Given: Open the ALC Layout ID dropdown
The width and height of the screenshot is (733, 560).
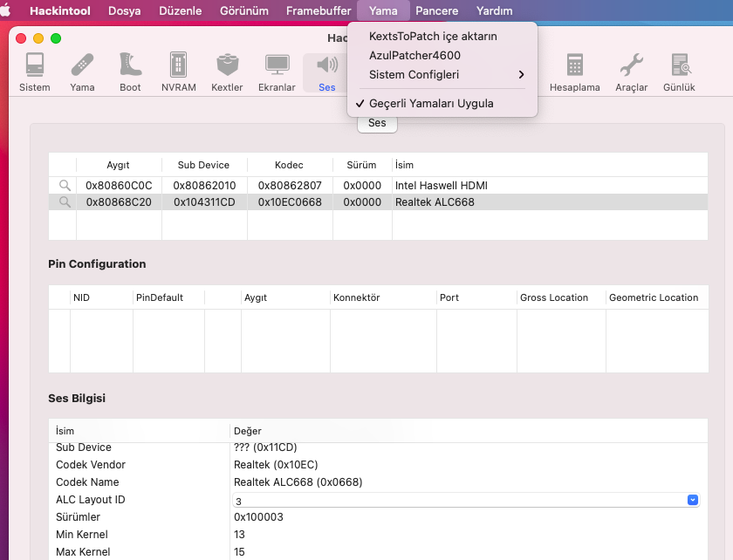Looking at the screenshot, I should pyautogui.click(x=692, y=499).
